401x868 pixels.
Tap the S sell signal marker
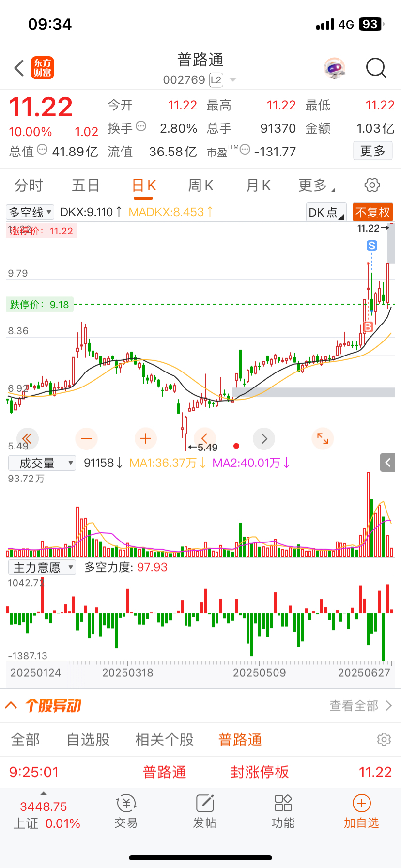(x=372, y=246)
